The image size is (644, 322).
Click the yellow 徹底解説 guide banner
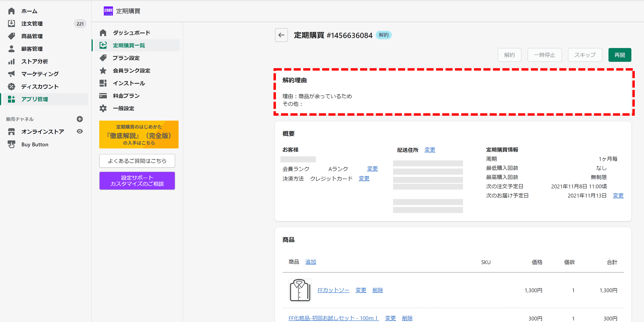[x=139, y=135]
